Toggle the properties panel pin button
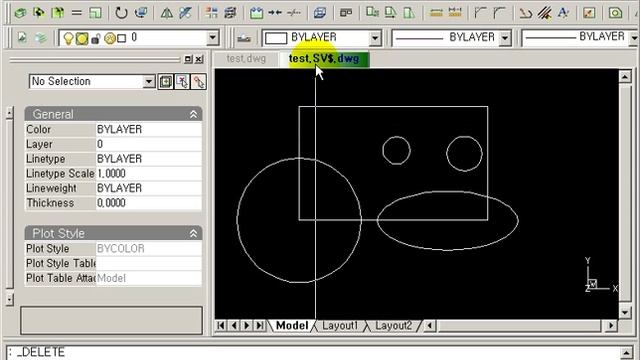 point(188,59)
